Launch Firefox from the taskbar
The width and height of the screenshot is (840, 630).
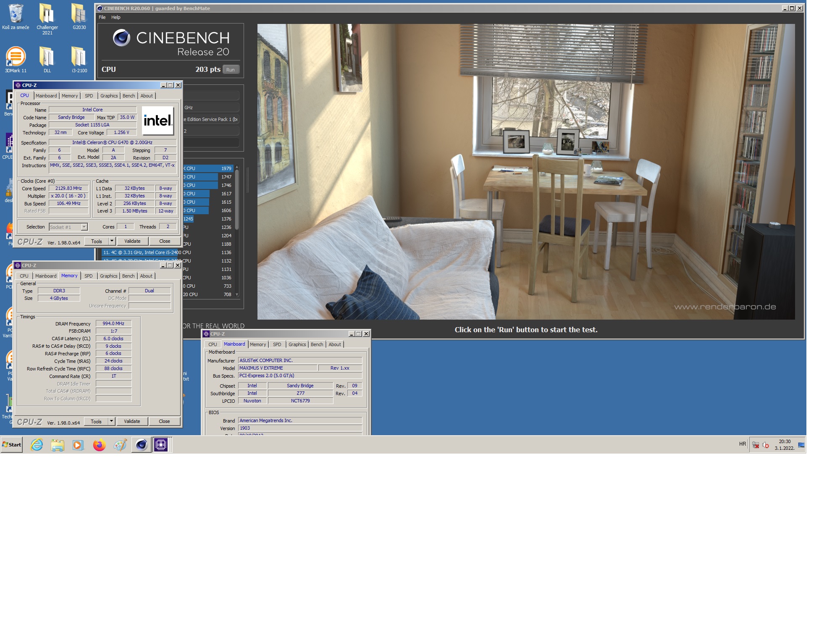99,445
